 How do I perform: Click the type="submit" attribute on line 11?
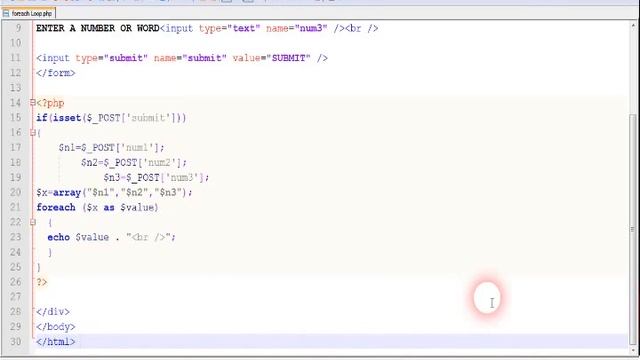(x=111, y=58)
